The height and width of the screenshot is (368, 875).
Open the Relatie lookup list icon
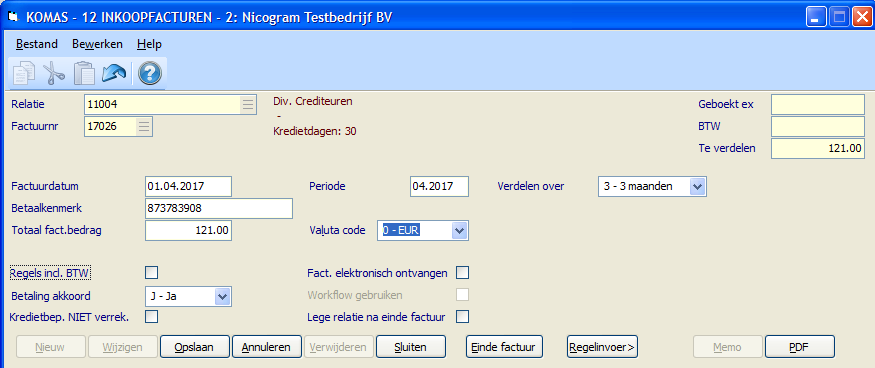click(x=248, y=104)
